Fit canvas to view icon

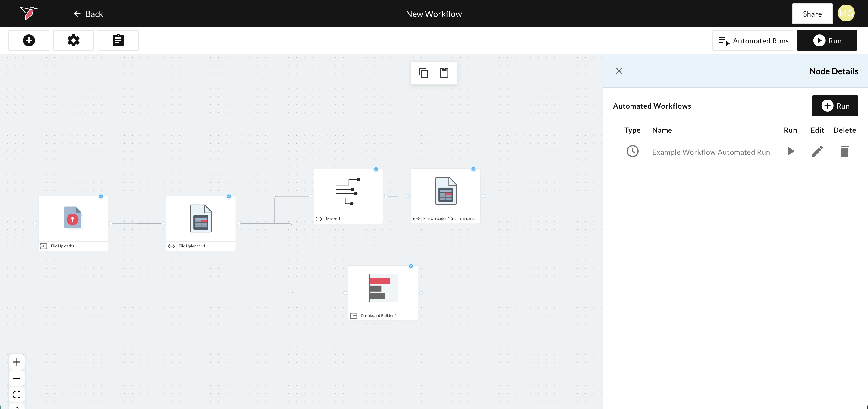[x=17, y=395]
